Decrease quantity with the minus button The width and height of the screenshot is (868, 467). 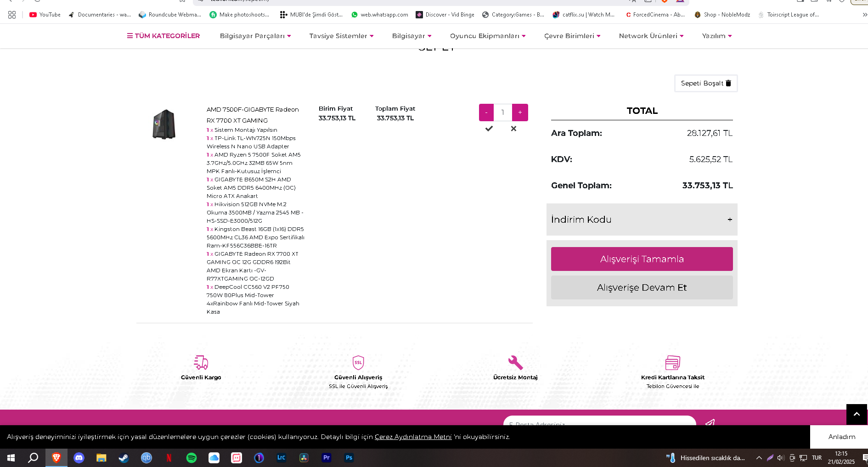486,113
